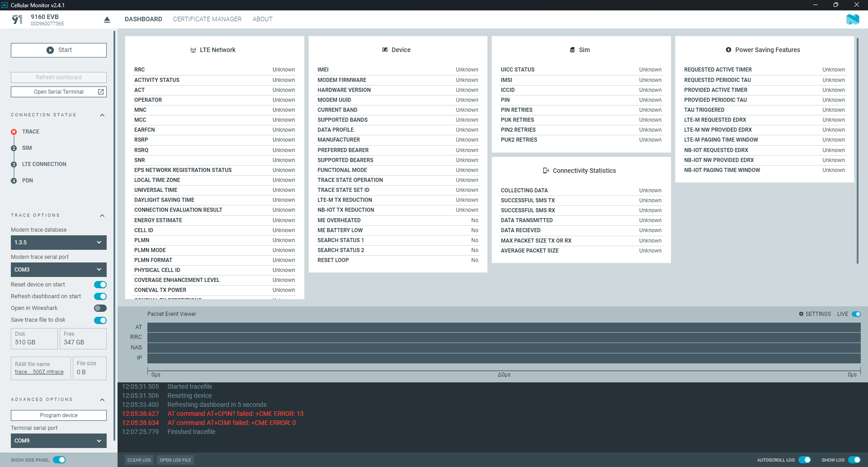868x467 pixels.
Task: Collapse the Trace Options section
Action: pos(102,215)
